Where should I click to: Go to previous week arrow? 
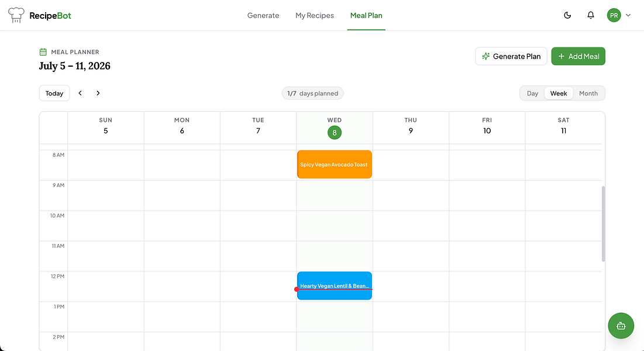coord(80,93)
